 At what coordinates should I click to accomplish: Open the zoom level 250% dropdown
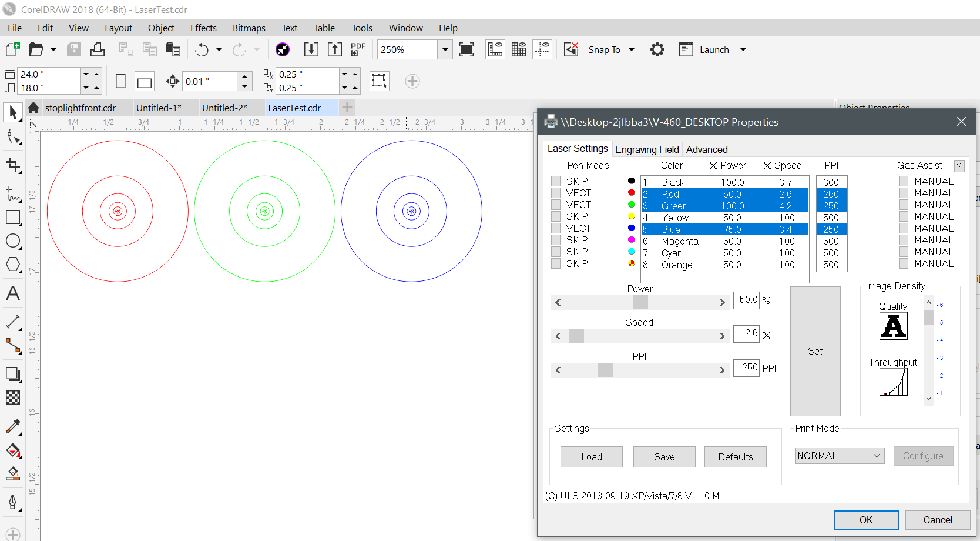coord(445,49)
